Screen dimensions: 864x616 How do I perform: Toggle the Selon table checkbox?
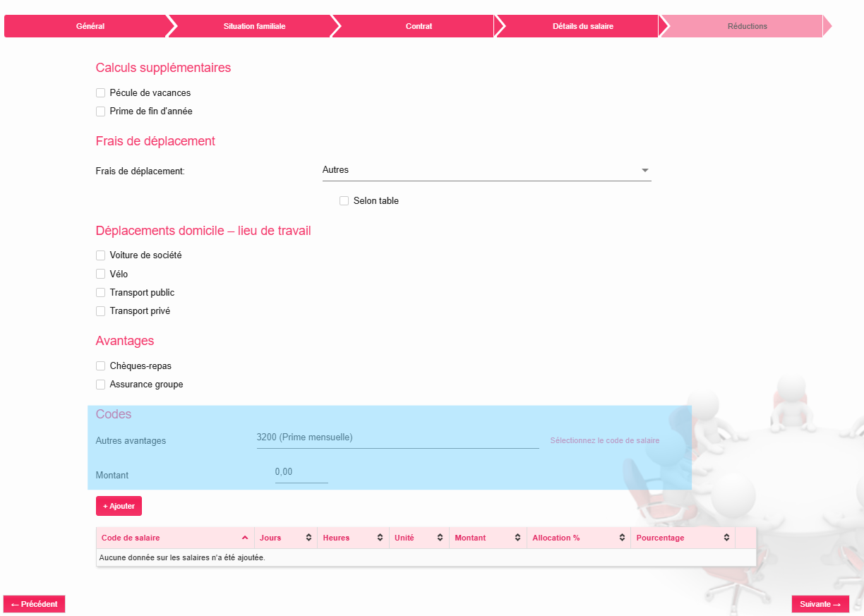click(x=344, y=201)
